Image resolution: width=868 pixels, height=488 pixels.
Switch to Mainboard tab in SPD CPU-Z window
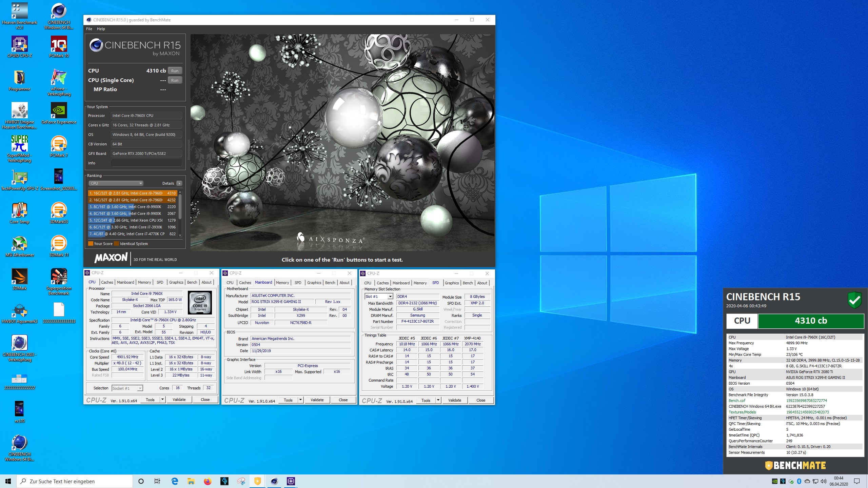point(401,283)
